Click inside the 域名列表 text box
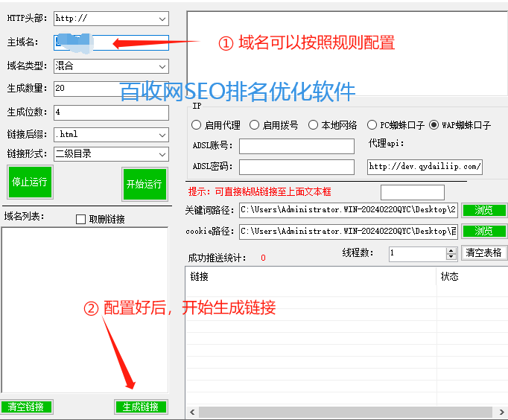 point(85,310)
